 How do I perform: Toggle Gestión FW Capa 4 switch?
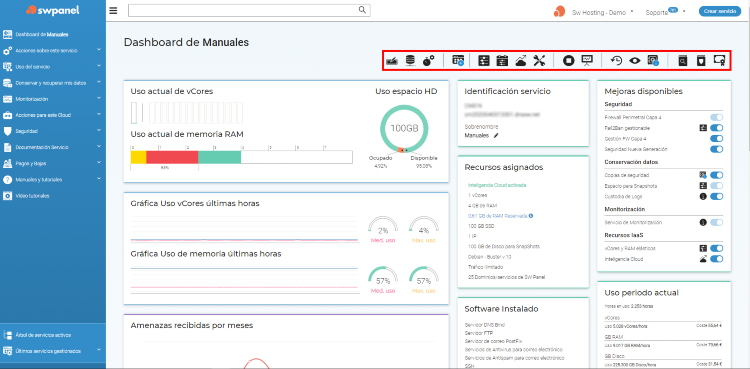[717, 138]
